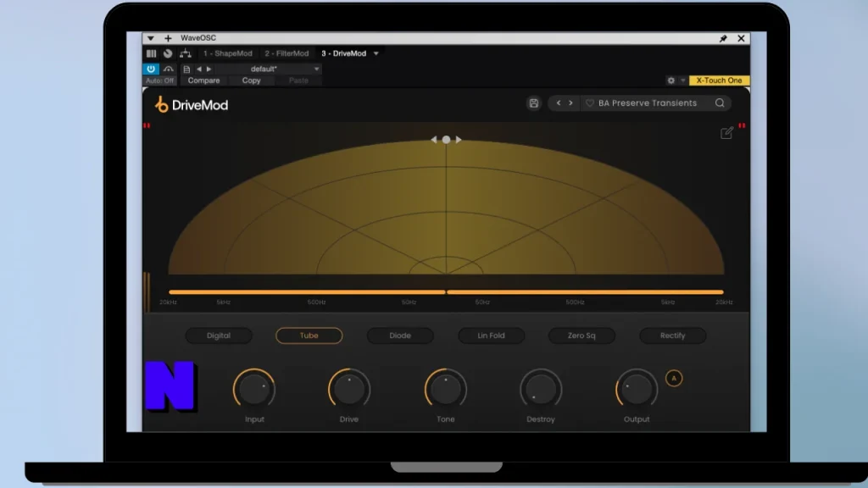Click the Destroy knob

(x=541, y=389)
